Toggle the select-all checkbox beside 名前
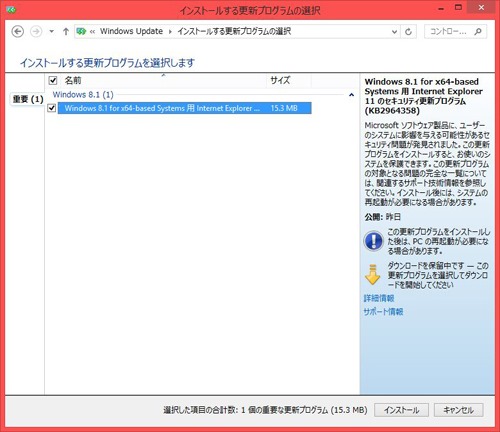This screenshot has width=500, height=432. [x=53, y=80]
